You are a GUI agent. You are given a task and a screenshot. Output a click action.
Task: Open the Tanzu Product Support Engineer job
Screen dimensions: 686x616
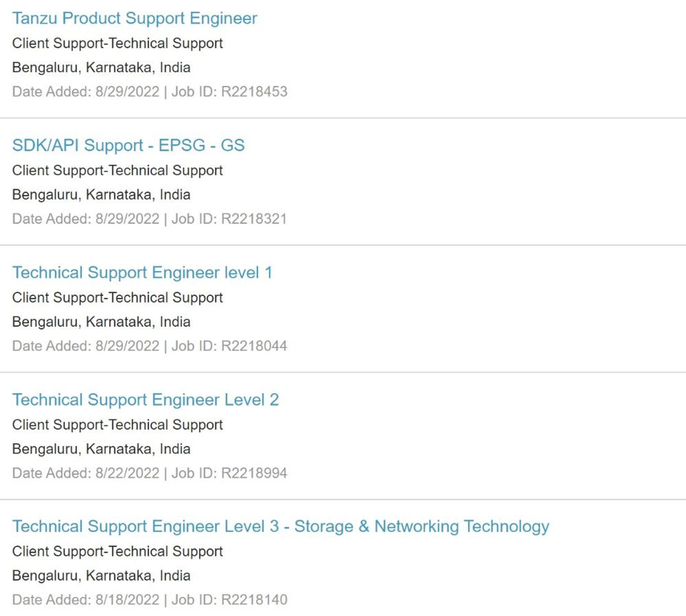134,18
